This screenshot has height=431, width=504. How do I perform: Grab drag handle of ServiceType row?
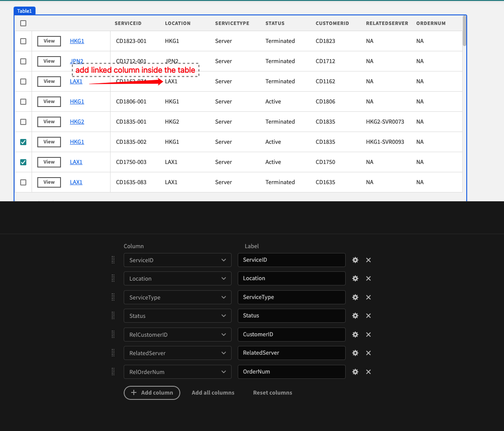pos(113,297)
